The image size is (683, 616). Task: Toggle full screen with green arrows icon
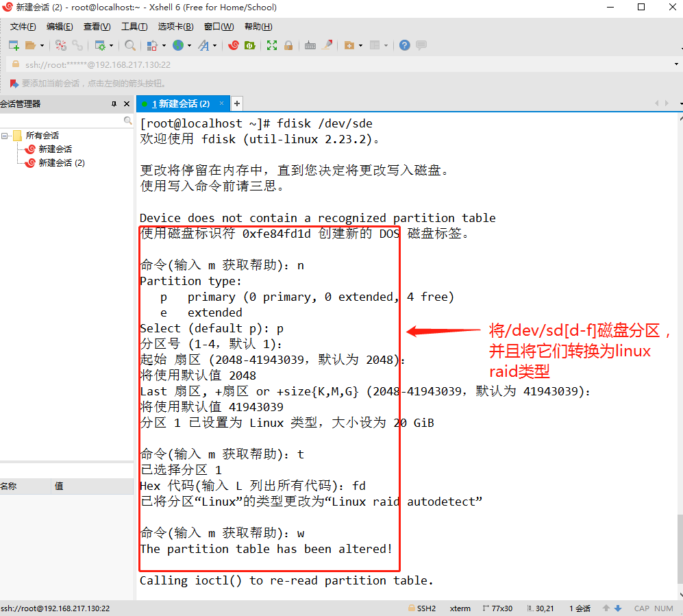(272, 45)
